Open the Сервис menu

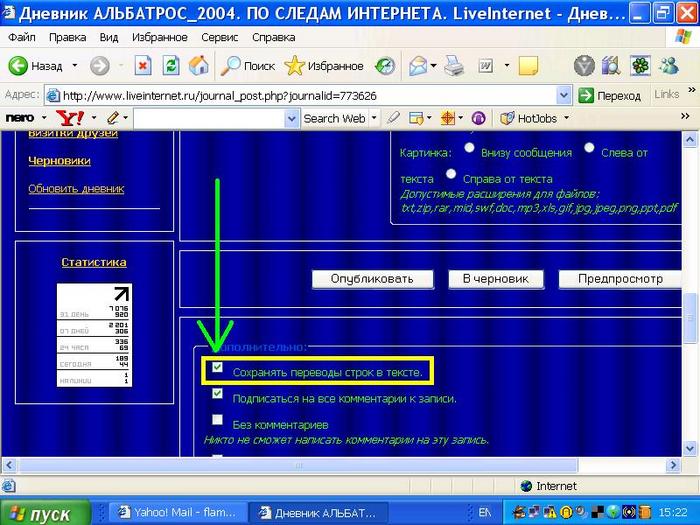coord(219,37)
